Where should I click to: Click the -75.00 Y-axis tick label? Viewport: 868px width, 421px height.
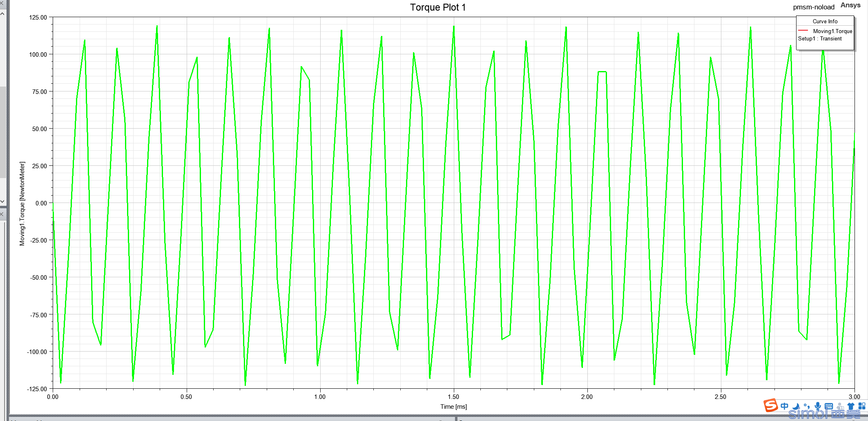[x=38, y=315]
